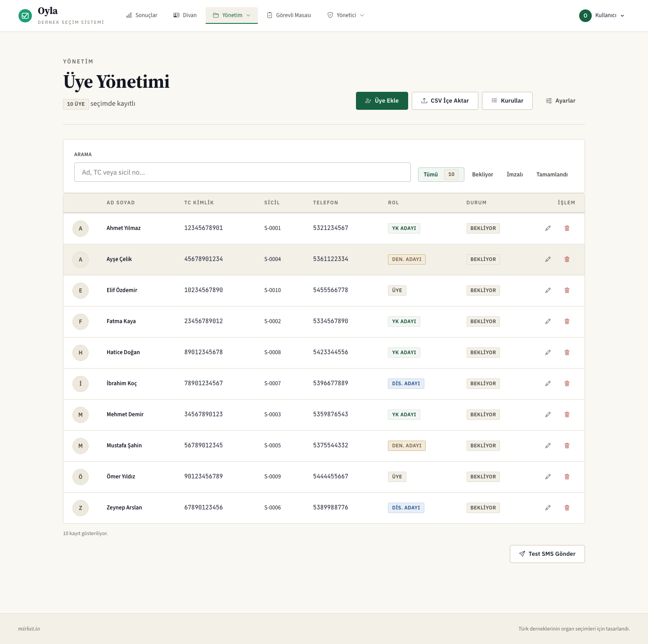Delete Mehmet Demir via trash icon
Viewport: 648px width, 644px height.
[567, 414]
